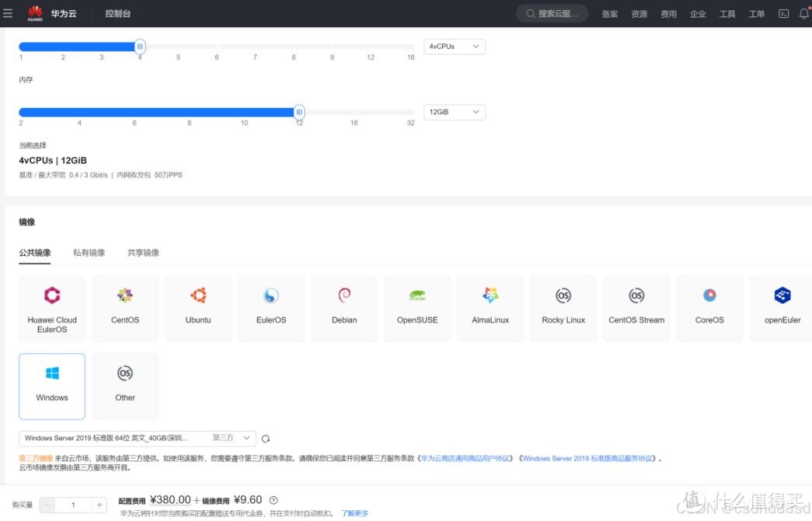The height and width of the screenshot is (521, 812).
Task: Select the Rocky Linux option
Action: [563, 308]
